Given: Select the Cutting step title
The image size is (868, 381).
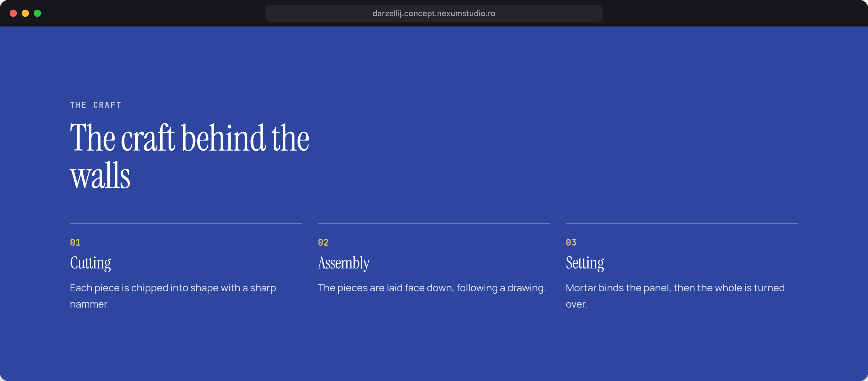Looking at the screenshot, I should (x=90, y=263).
